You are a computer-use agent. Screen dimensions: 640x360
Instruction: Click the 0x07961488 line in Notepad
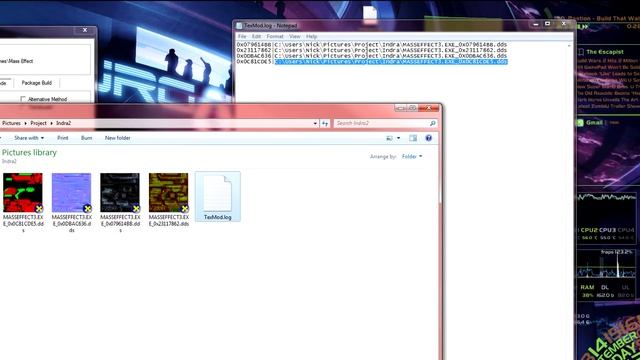tap(371, 44)
